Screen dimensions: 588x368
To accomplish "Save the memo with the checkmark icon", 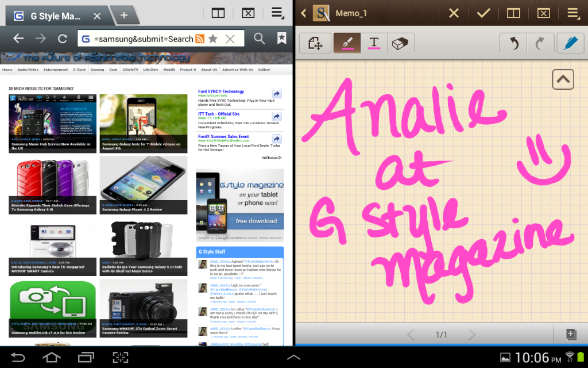I will point(483,13).
